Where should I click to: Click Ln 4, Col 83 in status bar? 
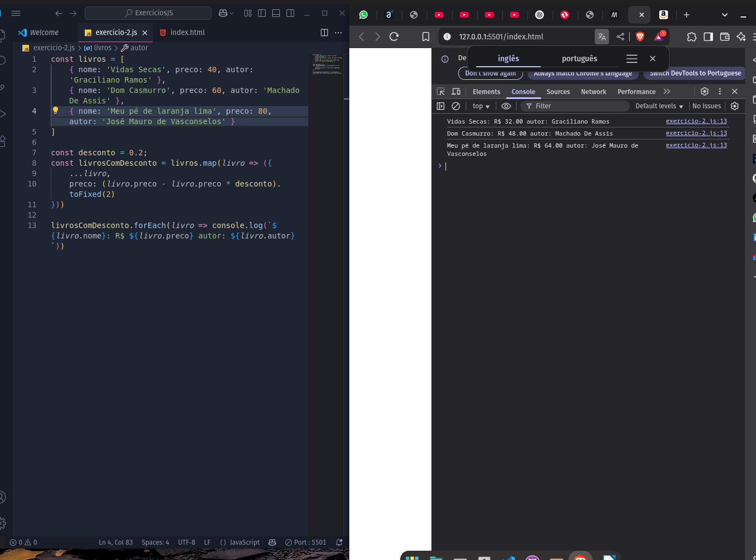click(116, 542)
